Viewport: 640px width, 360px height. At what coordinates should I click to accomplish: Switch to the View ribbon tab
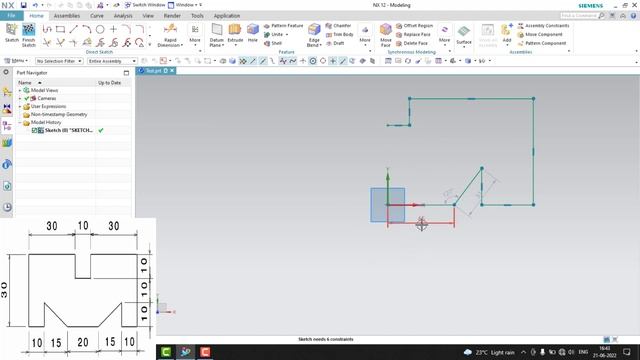coord(148,16)
